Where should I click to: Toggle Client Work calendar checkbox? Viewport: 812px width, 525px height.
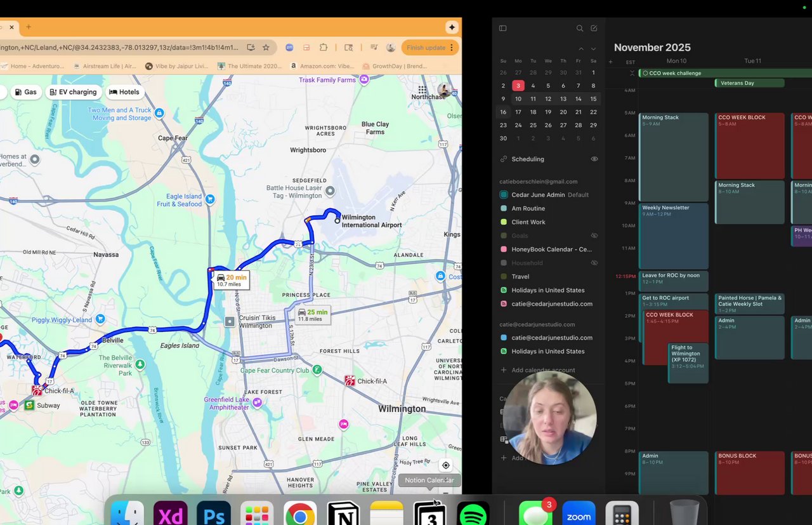click(x=504, y=222)
